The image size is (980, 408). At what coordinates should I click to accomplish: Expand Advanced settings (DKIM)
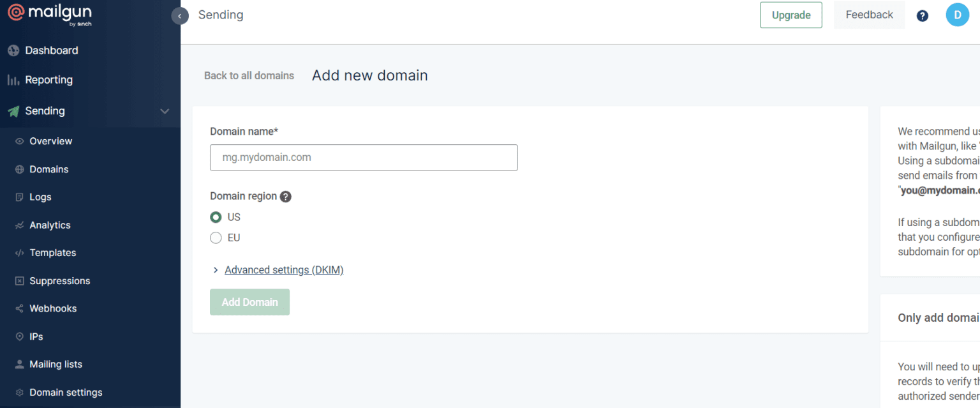(x=284, y=270)
